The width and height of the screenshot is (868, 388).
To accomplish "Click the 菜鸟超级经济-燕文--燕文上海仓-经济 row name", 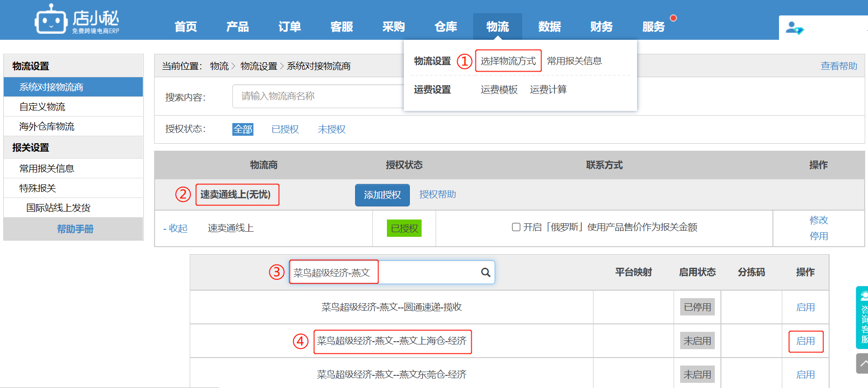I will tap(392, 341).
